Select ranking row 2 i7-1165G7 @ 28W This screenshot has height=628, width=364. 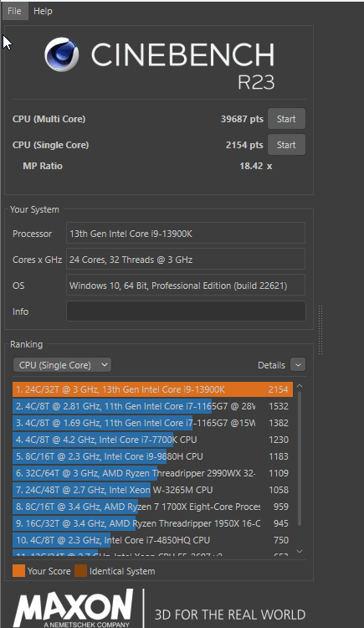[x=152, y=406]
